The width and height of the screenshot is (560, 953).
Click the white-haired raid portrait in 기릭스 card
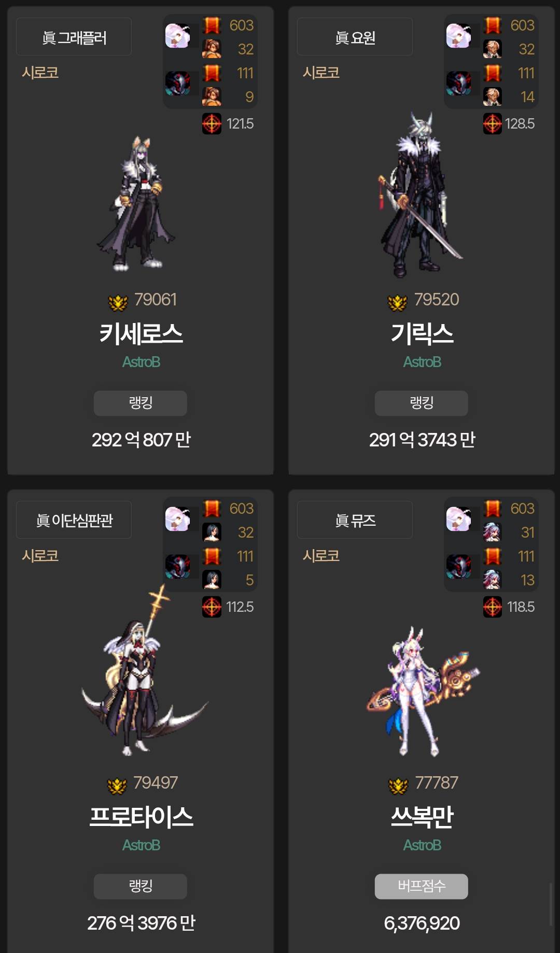pyautogui.click(x=459, y=36)
